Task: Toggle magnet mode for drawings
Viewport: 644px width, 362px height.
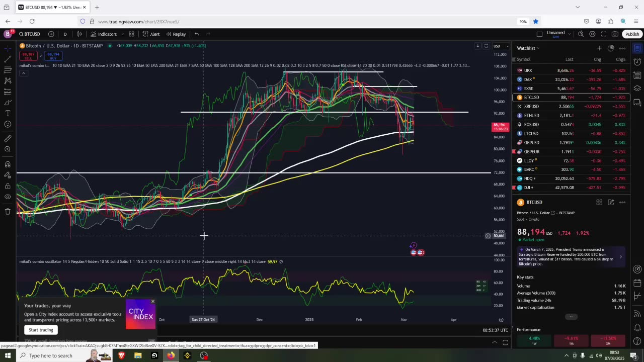Action: click(x=8, y=164)
